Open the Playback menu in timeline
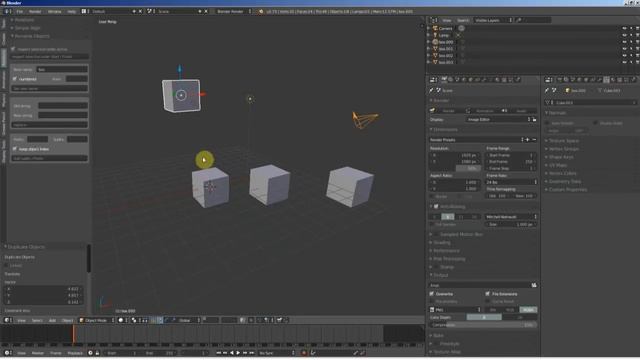 (75, 353)
